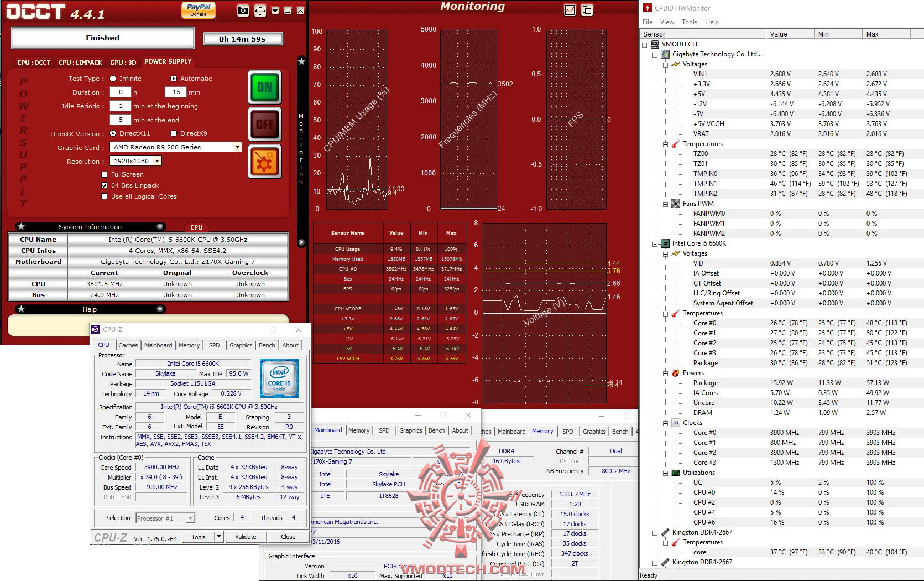This screenshot has width=924, height=581.
Task: Click the Max column header in HWMonitor
Action: (886, 34)
